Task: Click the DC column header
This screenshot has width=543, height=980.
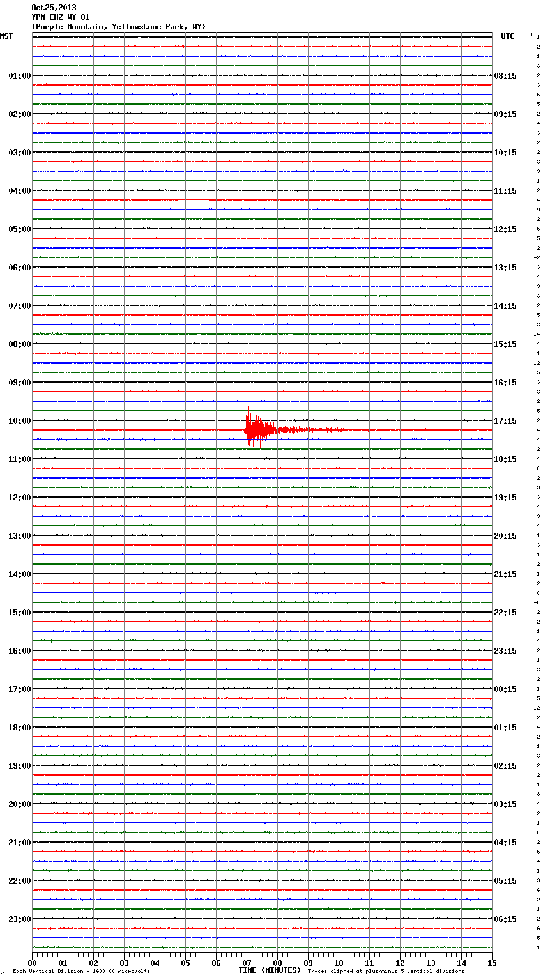Action: click(530, 34)
